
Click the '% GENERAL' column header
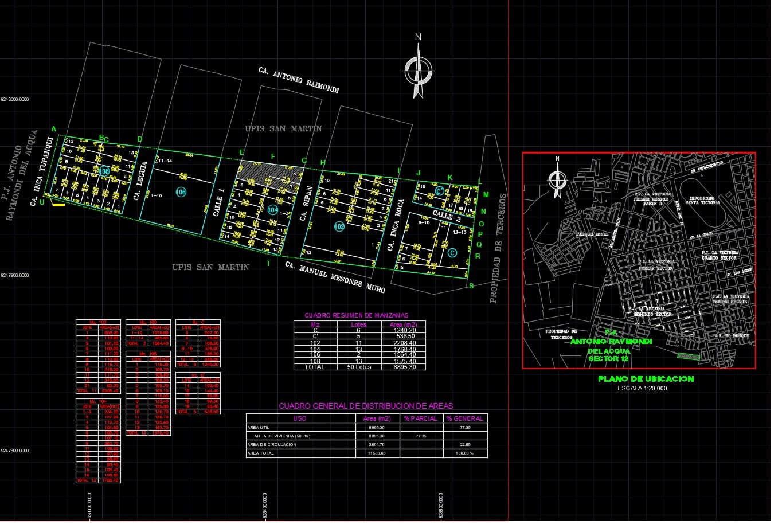(465, 418)
